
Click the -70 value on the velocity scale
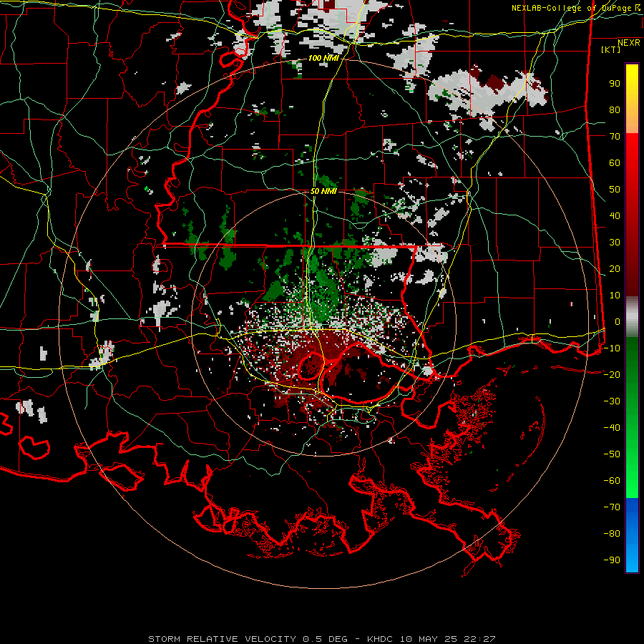click(612, 507)
